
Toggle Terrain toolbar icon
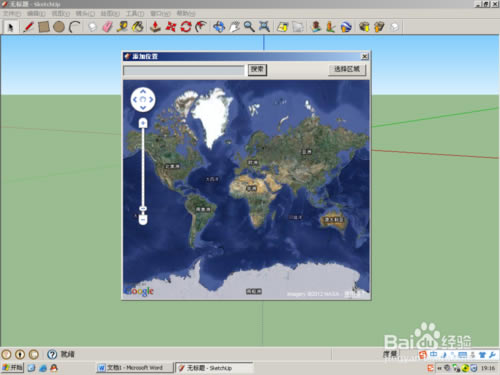pos(298,27)
